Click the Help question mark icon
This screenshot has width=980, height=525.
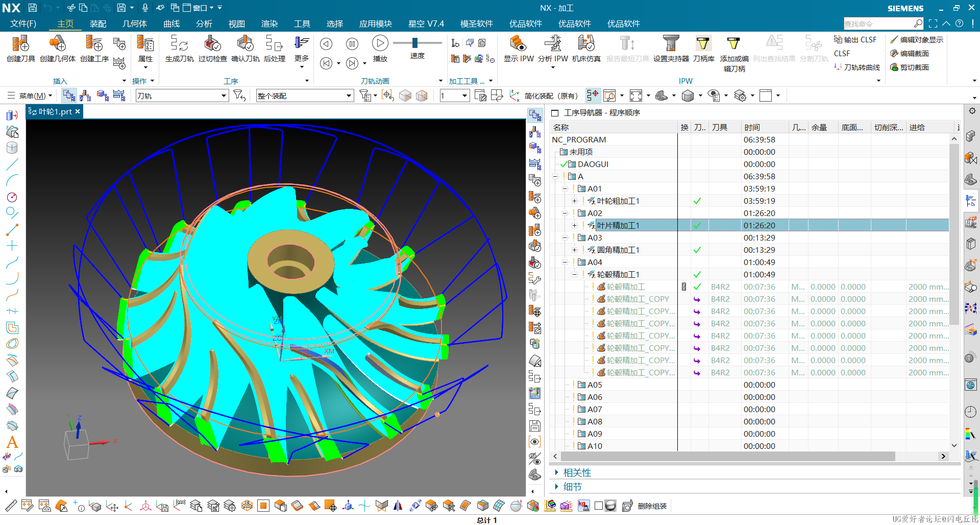(x=960, y=23)
